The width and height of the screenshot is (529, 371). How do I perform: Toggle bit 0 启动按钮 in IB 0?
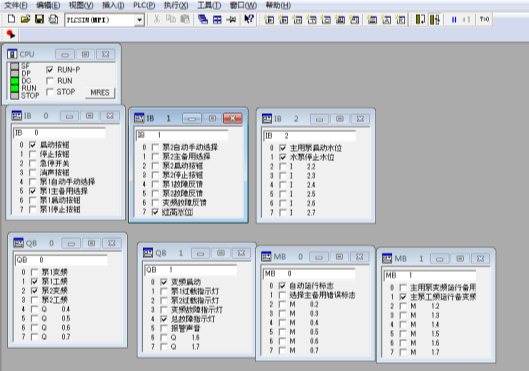tap(32, 145)
